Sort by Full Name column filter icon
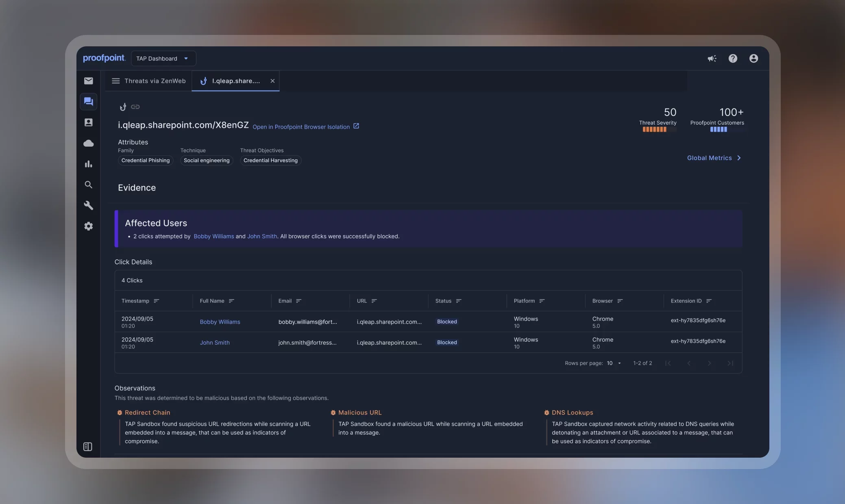This screenshot has width=845, height=504. (231, 301)
